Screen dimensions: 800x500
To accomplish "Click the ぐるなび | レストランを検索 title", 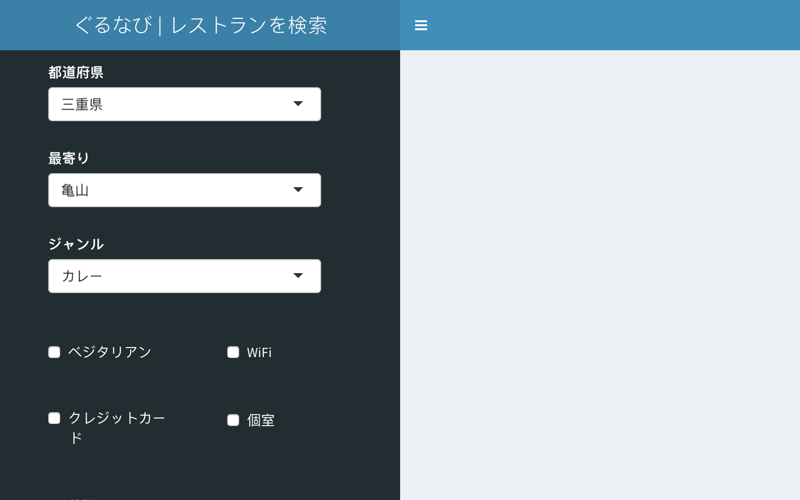I will click(x=201, y=25).
